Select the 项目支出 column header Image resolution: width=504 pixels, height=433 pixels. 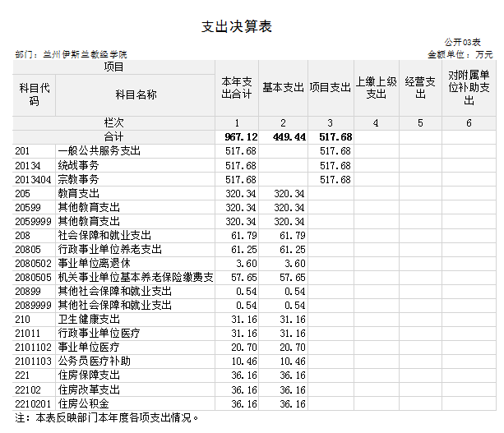pos(331,88)
